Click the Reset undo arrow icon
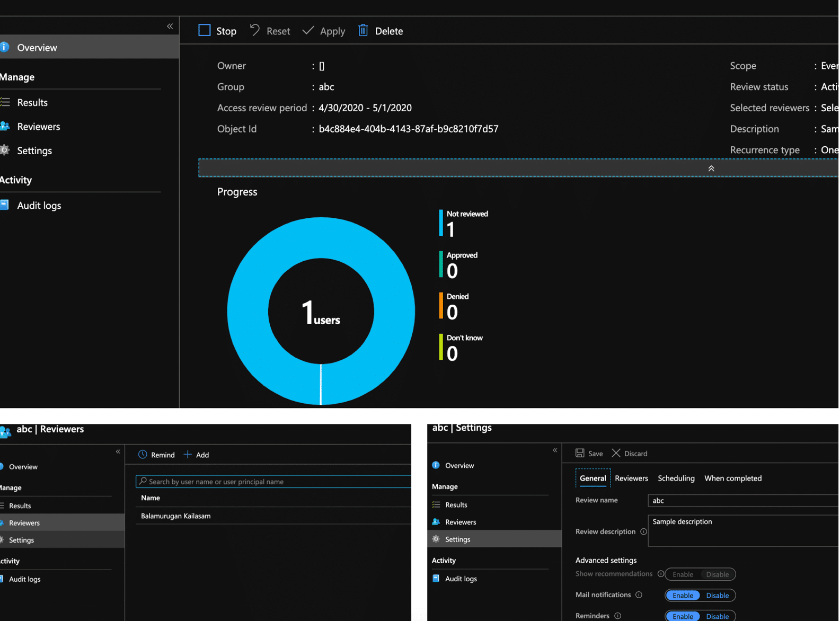 pyautogui.click(x=255, y=31)
